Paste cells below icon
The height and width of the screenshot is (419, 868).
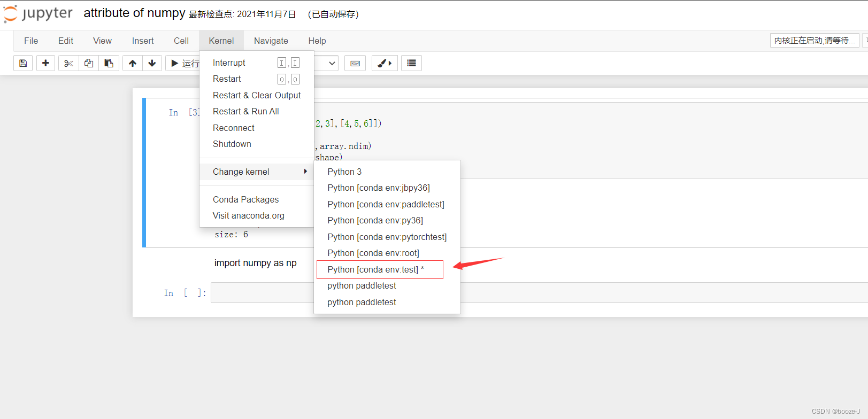tap(109, 63)
